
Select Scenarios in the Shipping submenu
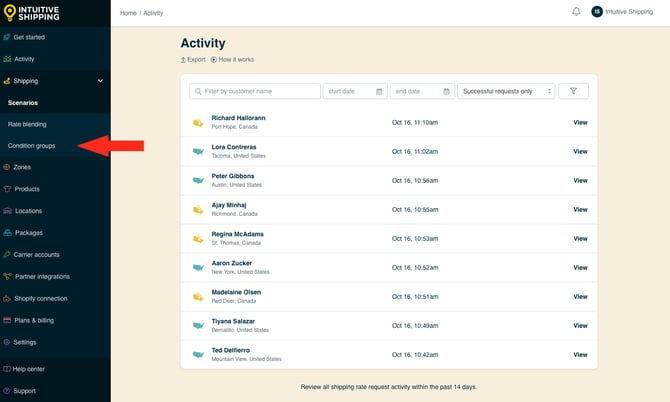click(x=23, y=103)
